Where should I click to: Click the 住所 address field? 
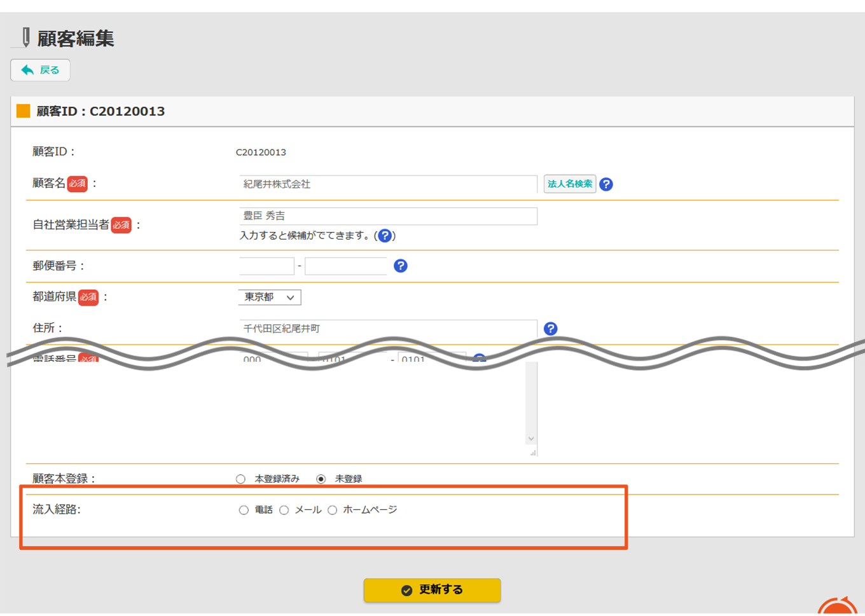pos(388,329)
